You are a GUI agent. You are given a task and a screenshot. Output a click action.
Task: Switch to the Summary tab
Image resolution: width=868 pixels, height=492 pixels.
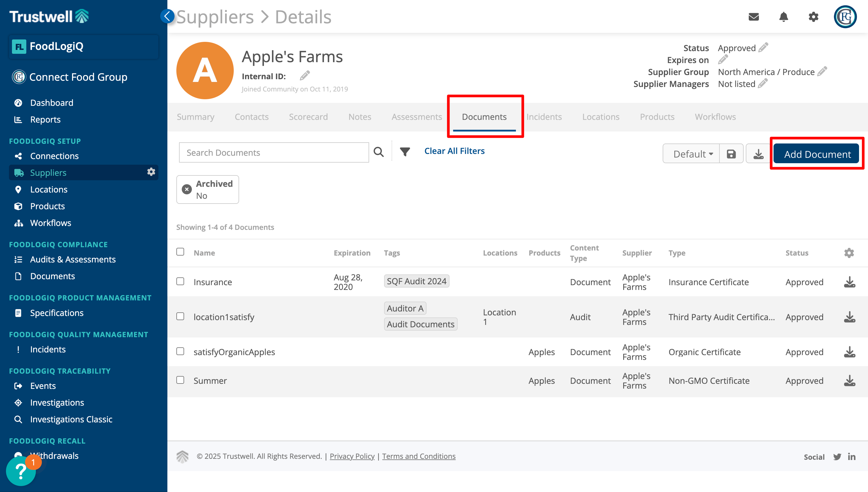[x=195, y=117]
